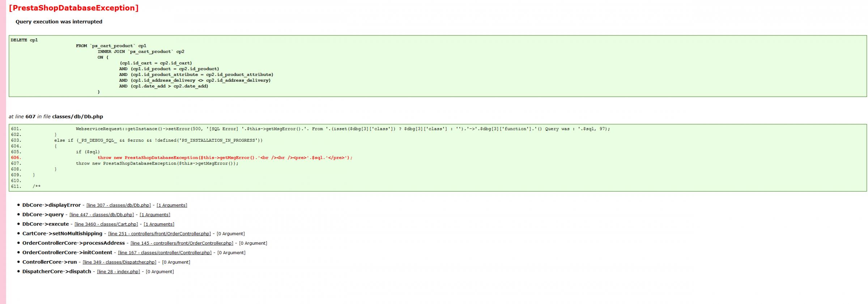Click highlighted red code line 606
This screenshot has width=868, height=304.
(x=225, y=158)
